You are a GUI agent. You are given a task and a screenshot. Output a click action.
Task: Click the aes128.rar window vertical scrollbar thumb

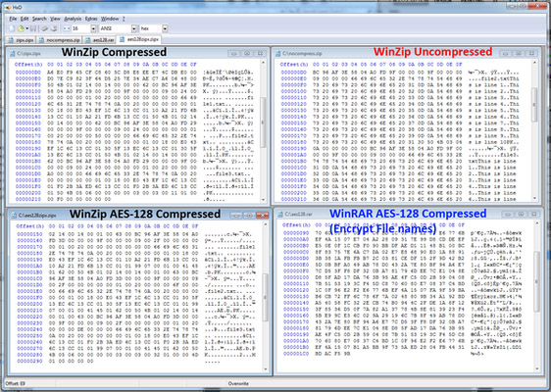537,281
